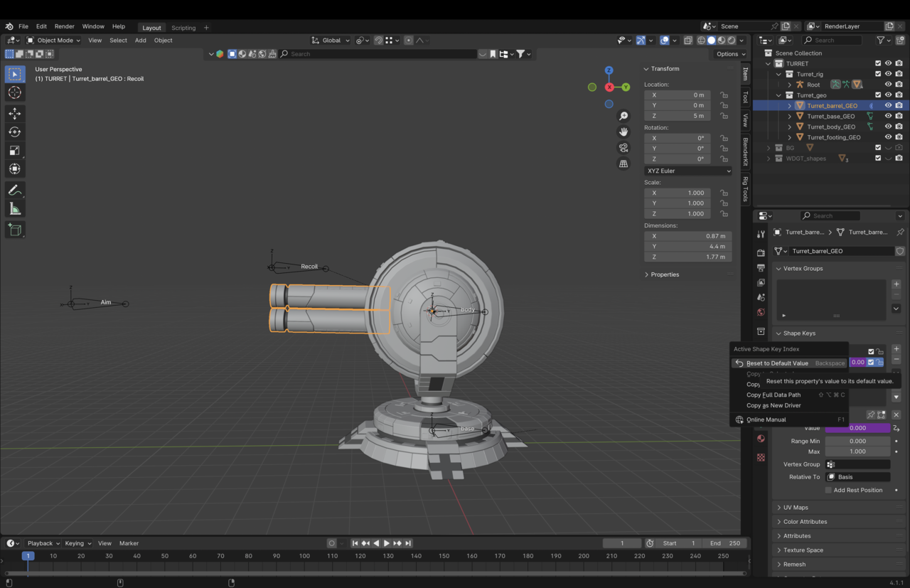Toggle camera view icon in viewport
This screenshot has width=910, height=588.
coord(623,148)
